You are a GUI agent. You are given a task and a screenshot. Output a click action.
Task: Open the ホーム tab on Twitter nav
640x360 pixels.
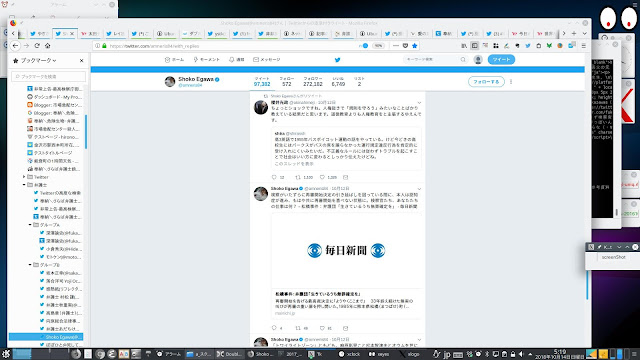coord(174,60)
